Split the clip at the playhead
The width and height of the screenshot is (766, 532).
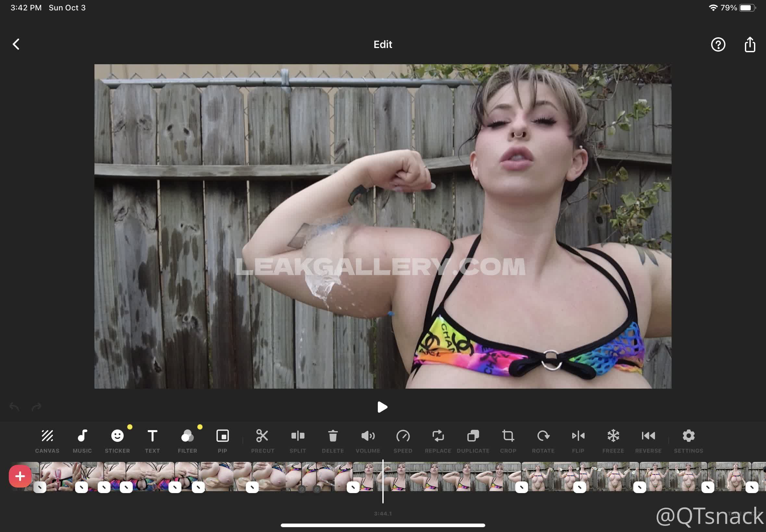tap(298, 441)
